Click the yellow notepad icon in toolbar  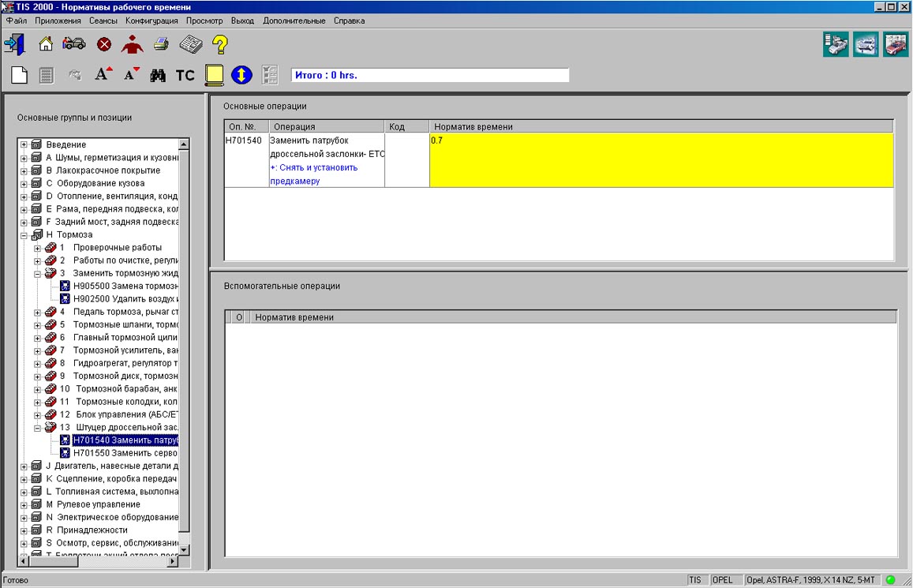[x=214, y=75]
